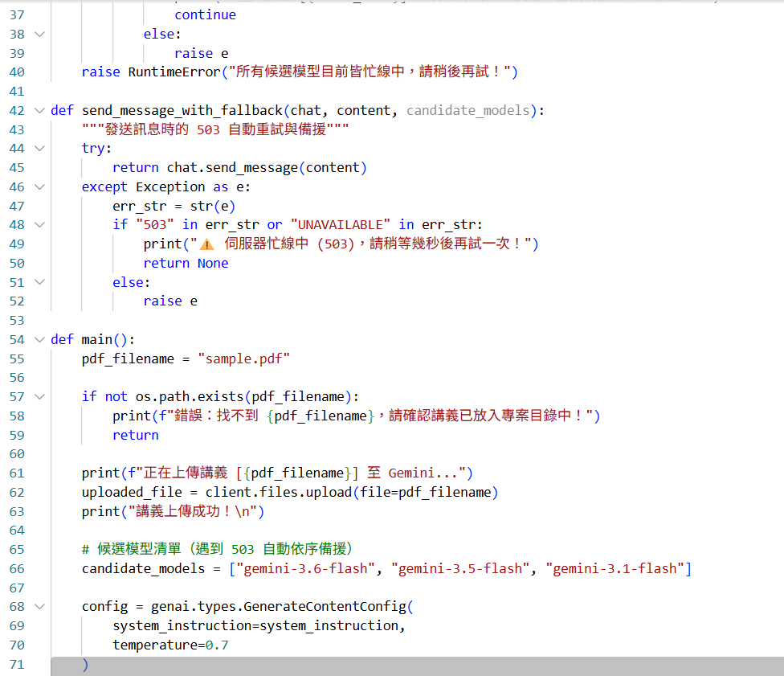Image resolution: width=784 pixels, height=676 pixels.
Task: Click "err_str = str(e)" on line 47
Action: point(174,206)
